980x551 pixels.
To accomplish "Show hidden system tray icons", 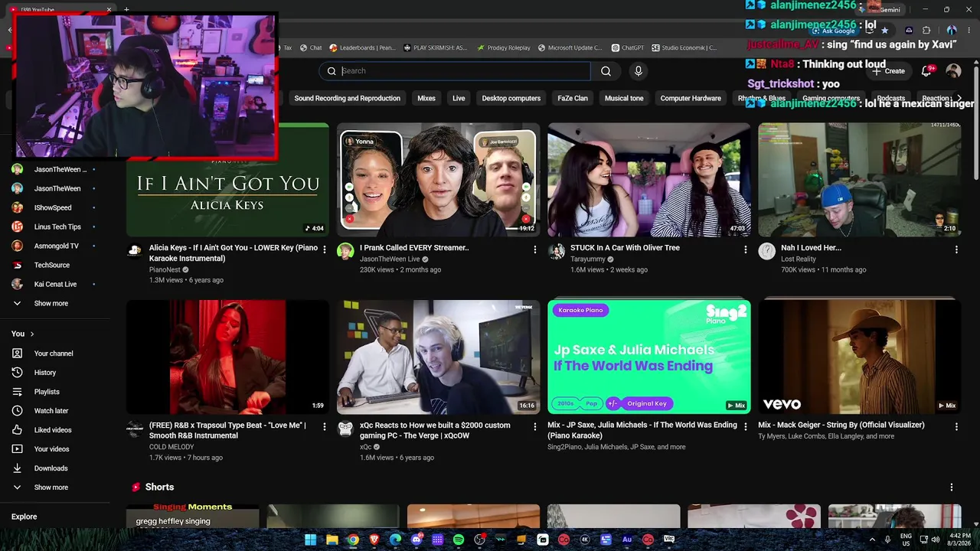I will [x=872, y=540].
